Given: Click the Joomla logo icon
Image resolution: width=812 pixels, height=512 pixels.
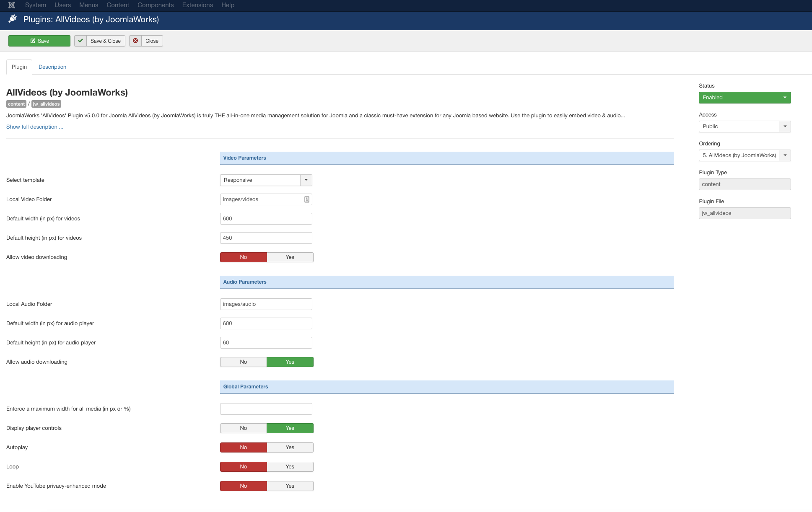Looking at the screenshot, I should tap(12, 5).
